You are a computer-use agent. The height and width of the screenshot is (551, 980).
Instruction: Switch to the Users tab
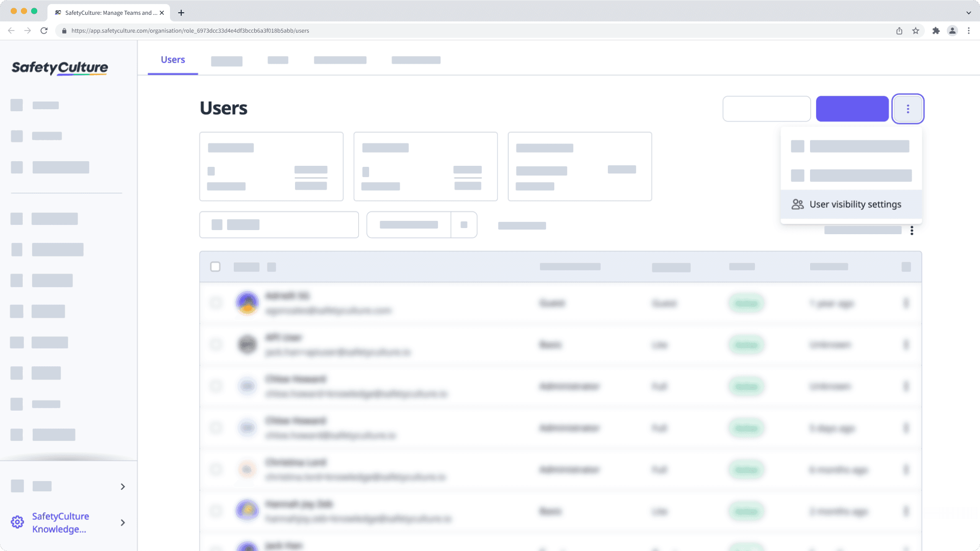tap(172, 59)
